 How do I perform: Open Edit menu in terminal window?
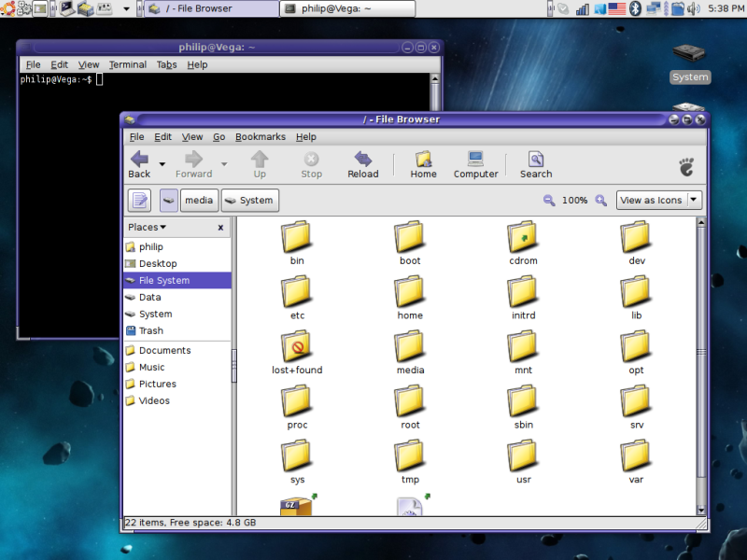(60, 64)
